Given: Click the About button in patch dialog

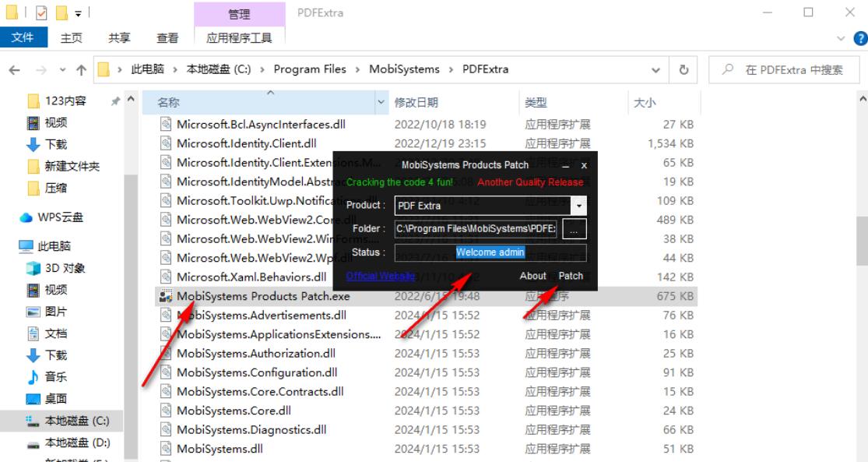Looking at the screenshot, I should pos(532,276).
